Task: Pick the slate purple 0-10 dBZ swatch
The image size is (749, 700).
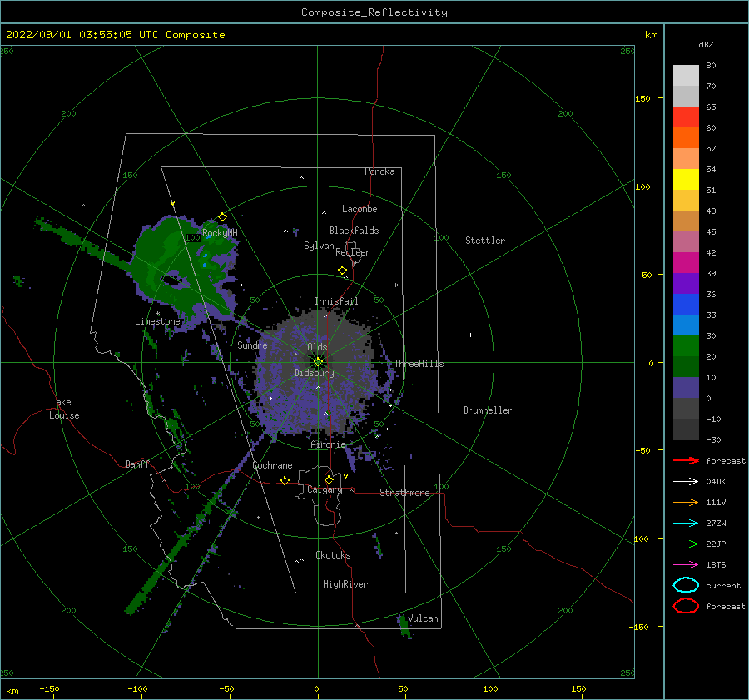Action: 686,388
